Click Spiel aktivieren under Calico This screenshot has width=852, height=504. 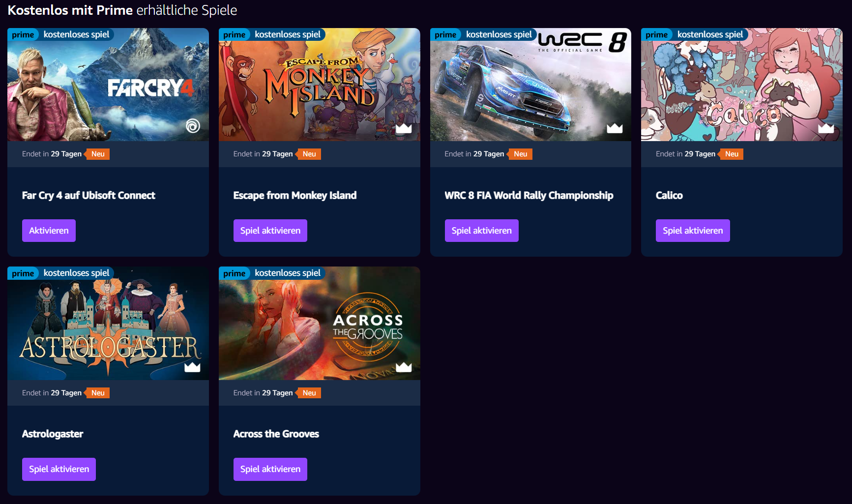tap(693, 231)
